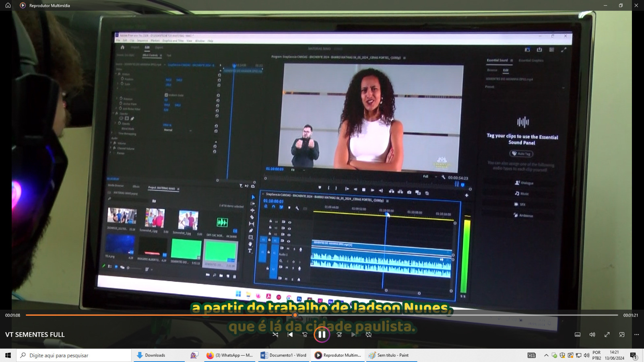Open the Downloads taskbar button
644x362 pixels.
[x=151, y=356]
